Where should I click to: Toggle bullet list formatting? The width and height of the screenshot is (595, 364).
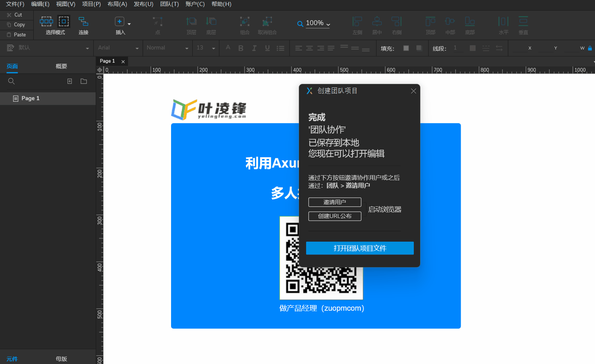(x=280, y=48)
